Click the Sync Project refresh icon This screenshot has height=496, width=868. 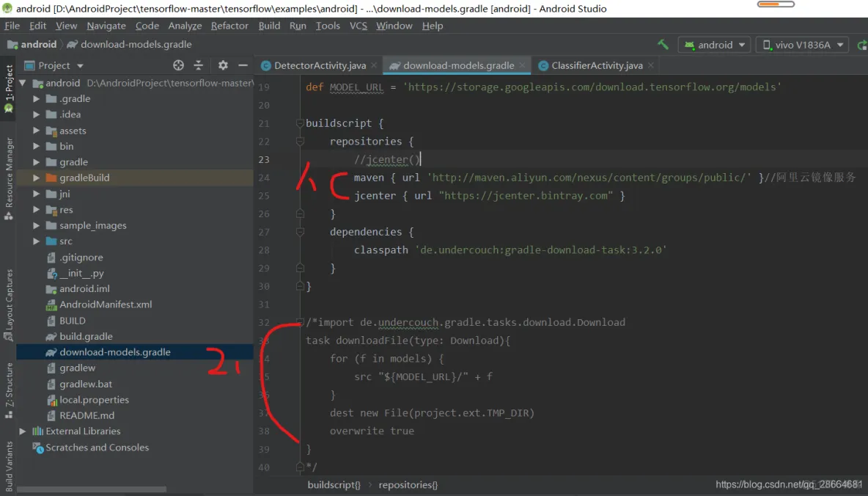point(862,45)
